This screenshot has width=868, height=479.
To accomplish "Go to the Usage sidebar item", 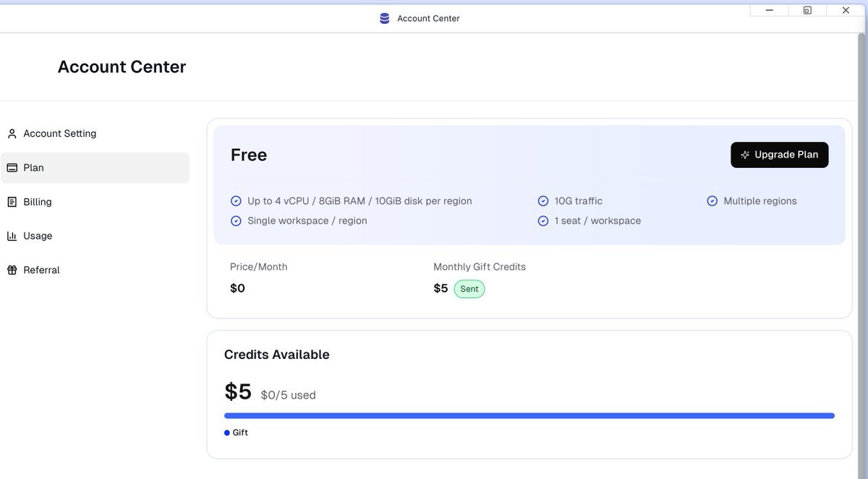I will pos(38,236).
